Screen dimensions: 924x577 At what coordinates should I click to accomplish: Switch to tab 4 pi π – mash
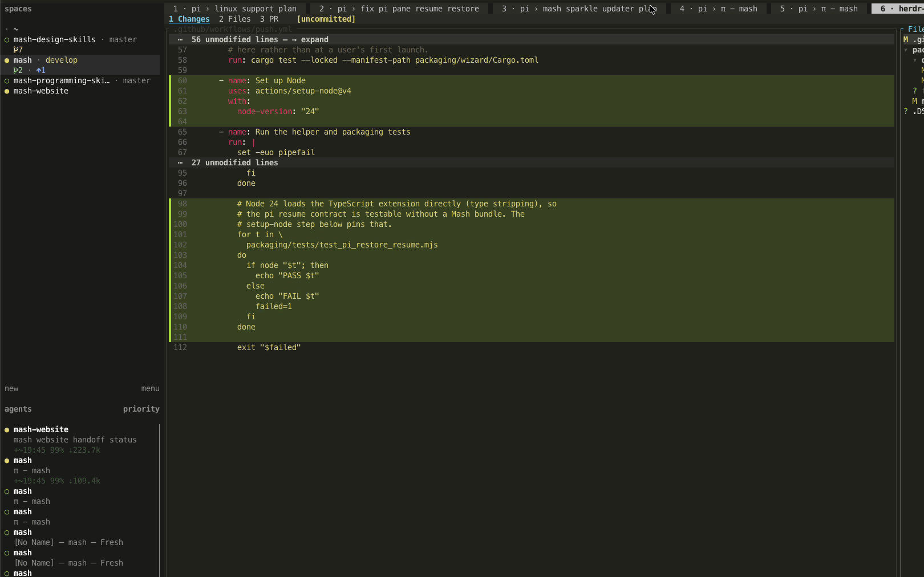[x=718, y=9]
